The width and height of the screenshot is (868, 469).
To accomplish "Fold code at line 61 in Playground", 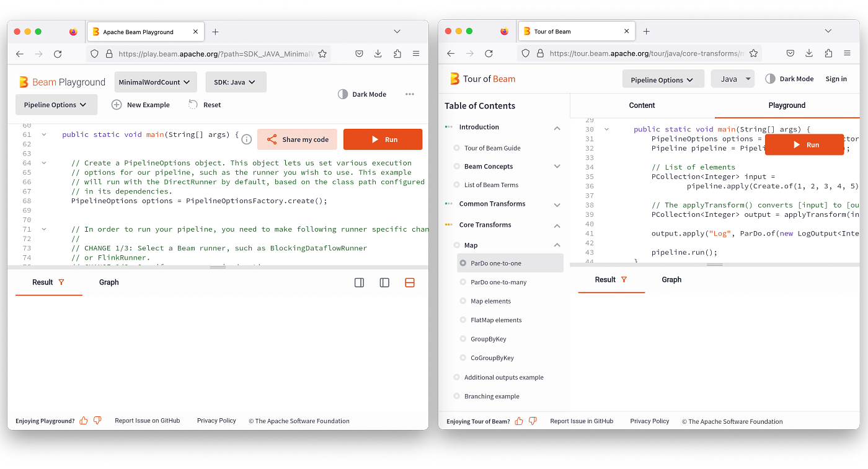I will pyautogui.click(x=44, y=134).
